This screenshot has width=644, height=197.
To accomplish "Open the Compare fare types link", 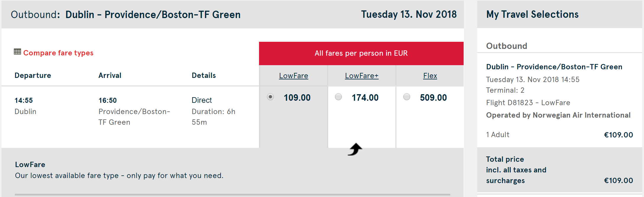I will 58,53.
